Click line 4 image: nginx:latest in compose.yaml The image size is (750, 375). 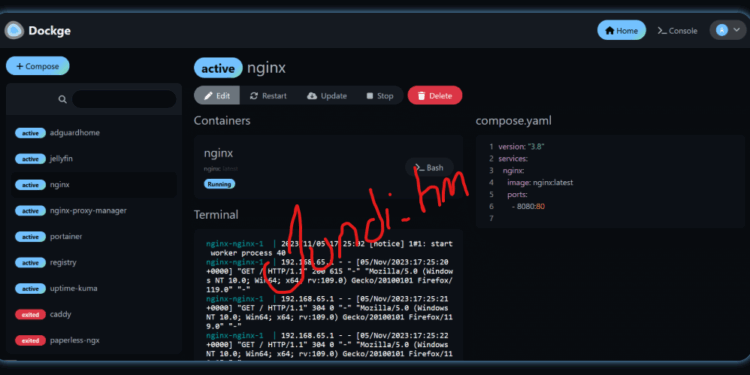(540, 183)
